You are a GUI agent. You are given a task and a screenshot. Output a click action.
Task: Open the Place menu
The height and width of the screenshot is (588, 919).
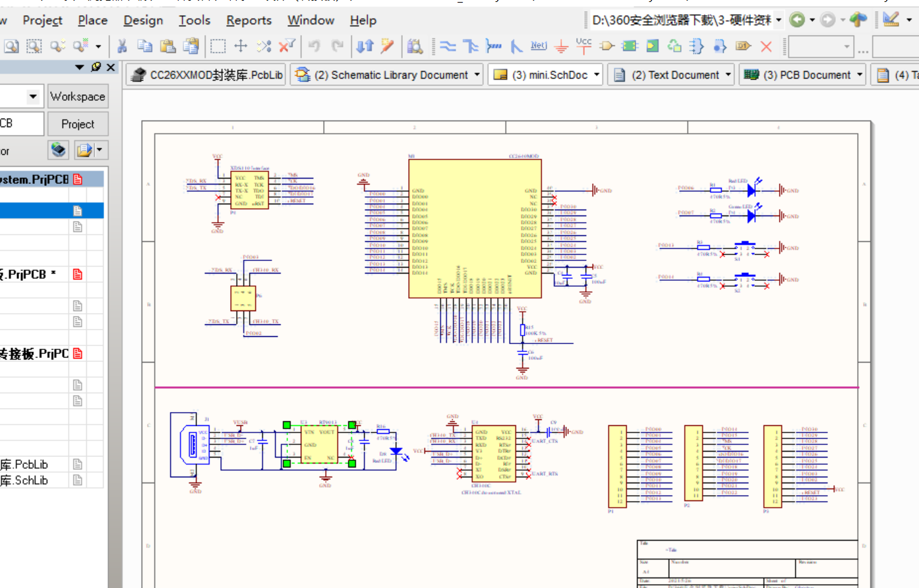pyautogui.click(x=92, y=20)
